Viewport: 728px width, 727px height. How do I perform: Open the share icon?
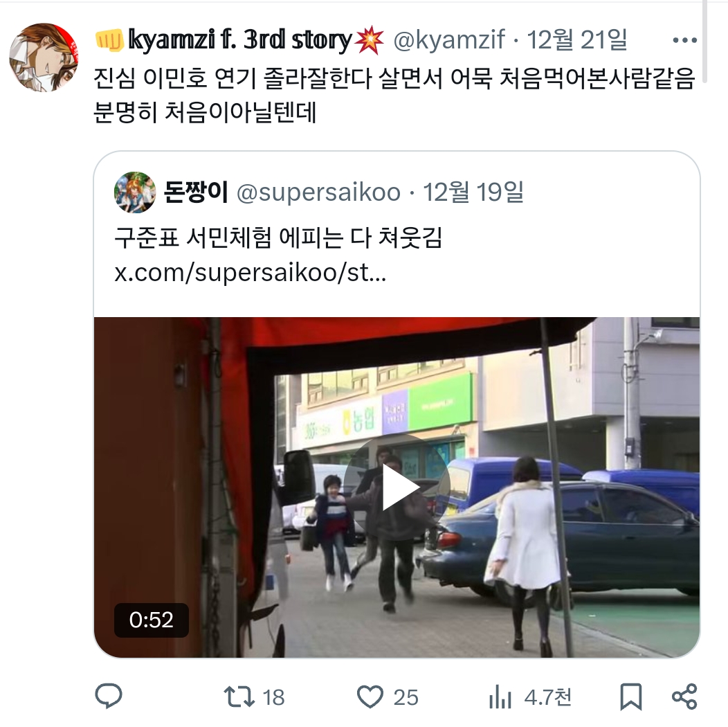(x=685, y=697)
